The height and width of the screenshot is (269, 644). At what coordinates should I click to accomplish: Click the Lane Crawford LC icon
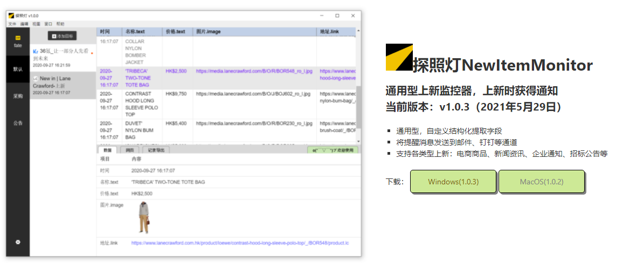(x=36, y=79)
